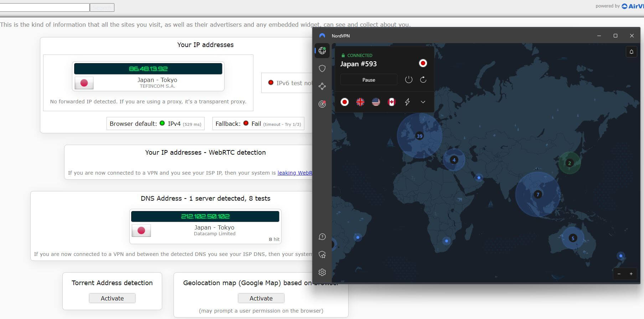Click the server dot in the Persian Gulf area
This screenshot has height=319, width=644.
479,177
